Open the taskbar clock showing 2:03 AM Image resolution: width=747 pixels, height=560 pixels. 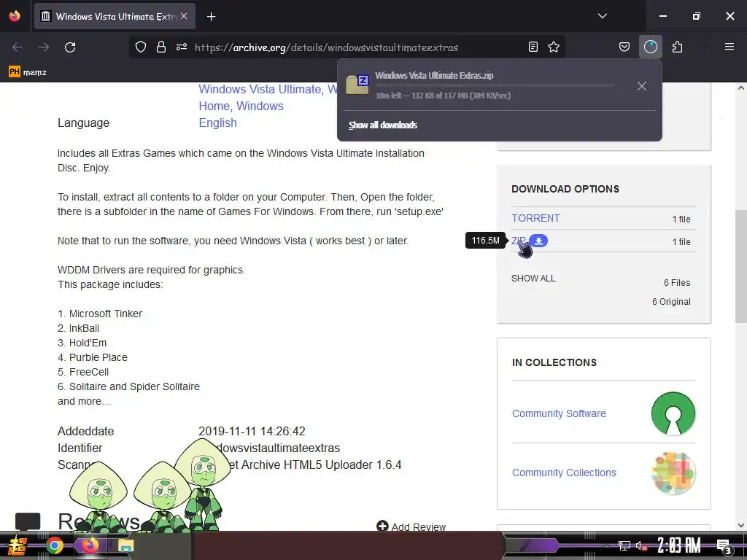679,545
